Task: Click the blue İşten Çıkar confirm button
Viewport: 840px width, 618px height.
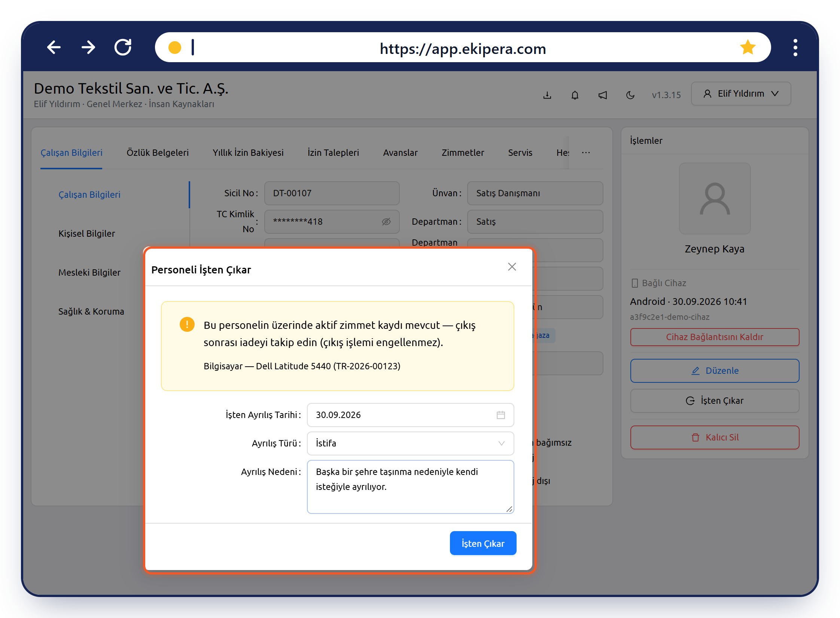Action: (483, 543)
